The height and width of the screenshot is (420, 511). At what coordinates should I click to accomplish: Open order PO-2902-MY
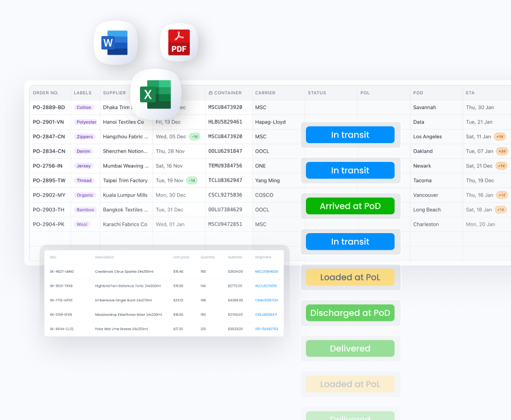point(49,195)
